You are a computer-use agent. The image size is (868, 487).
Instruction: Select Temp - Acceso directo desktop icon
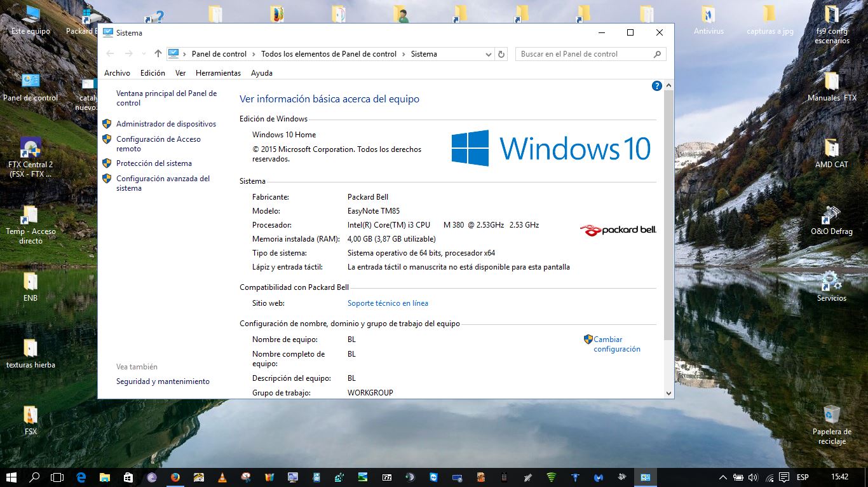tap(31, 225)
